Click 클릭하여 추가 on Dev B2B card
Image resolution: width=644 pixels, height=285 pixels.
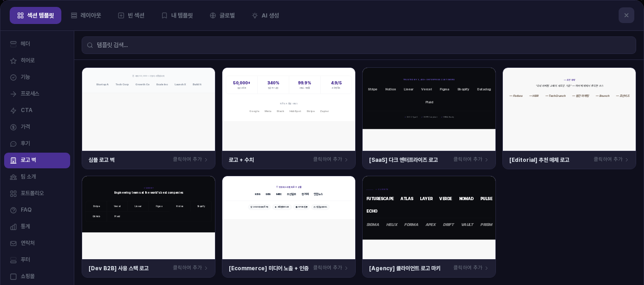(187, 268)
